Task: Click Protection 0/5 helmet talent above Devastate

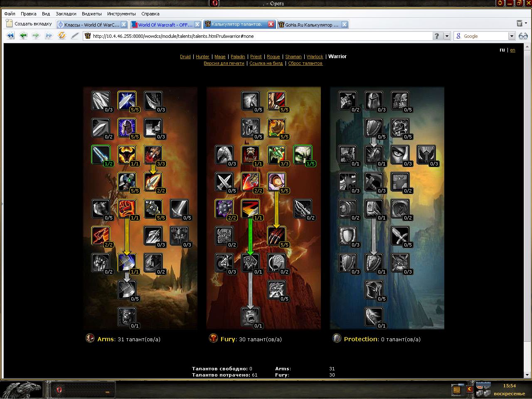Action: (374, 290)
